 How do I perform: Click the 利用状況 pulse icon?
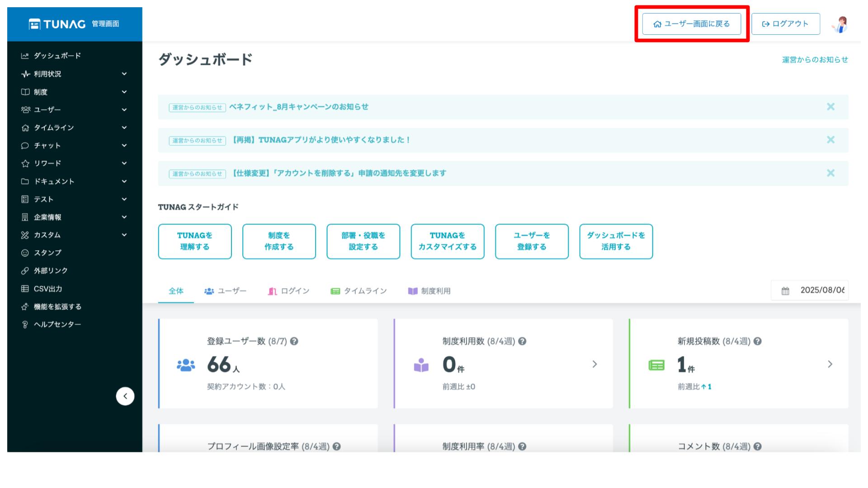tap(25, 74)
